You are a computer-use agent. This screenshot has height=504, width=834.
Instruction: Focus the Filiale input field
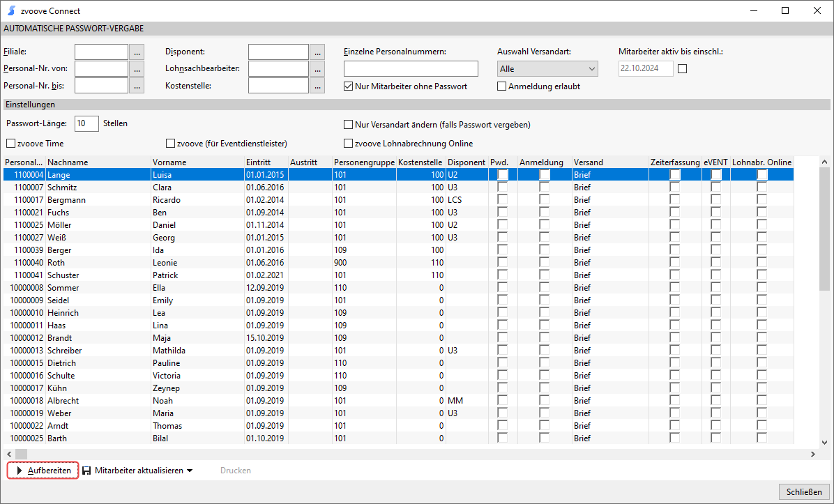pos(102,52)
